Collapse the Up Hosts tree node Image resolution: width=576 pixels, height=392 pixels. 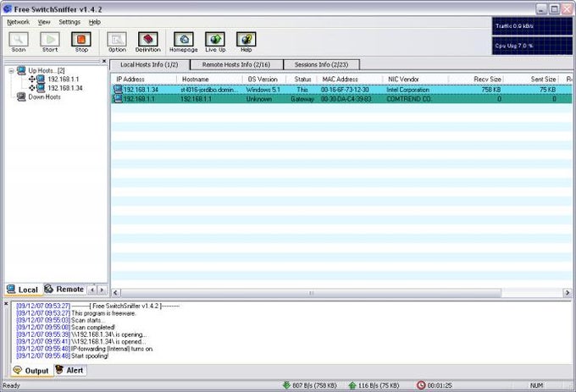[11, 70]
